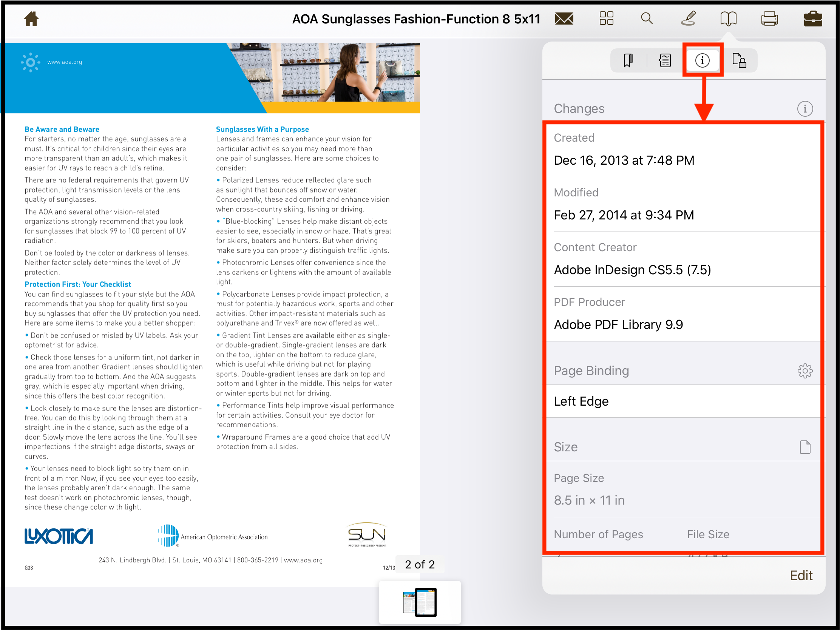Open the Size details with document icon
The width and height of the screenshot is (840, 630).
[805, 447]
